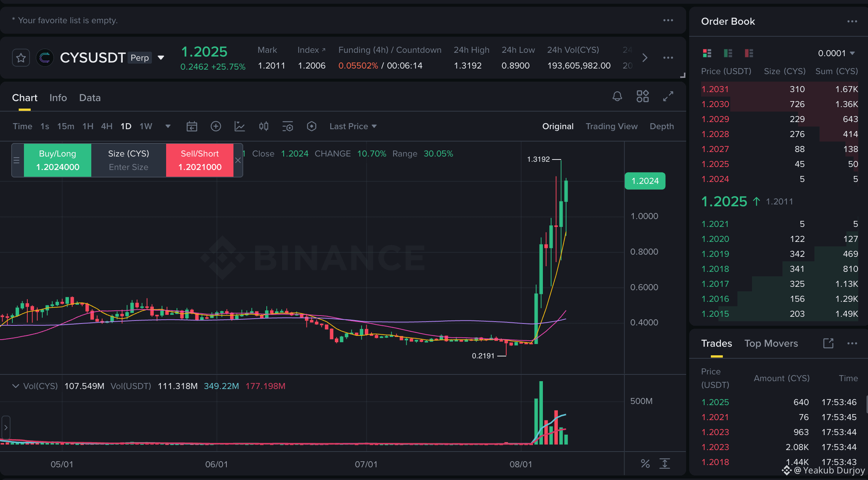This screenshot has width=868, height=480.
Task: Select the Time line chart interval
Action: click(x=22, y=127)
